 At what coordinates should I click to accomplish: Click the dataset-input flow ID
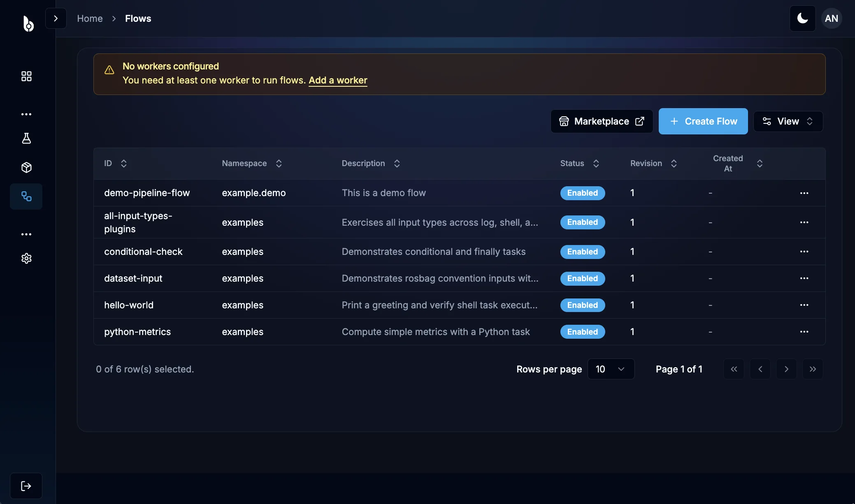coord(133,278)
